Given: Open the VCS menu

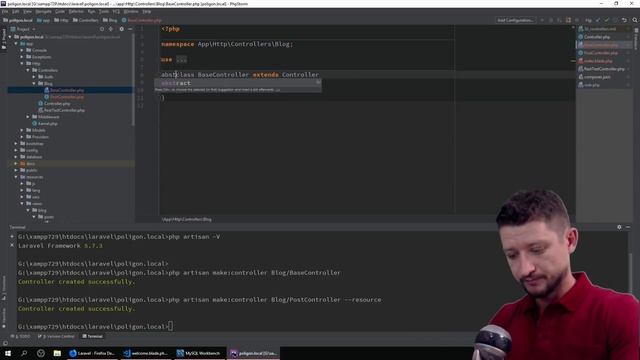Looking at the screenshot, I should 116,11.
